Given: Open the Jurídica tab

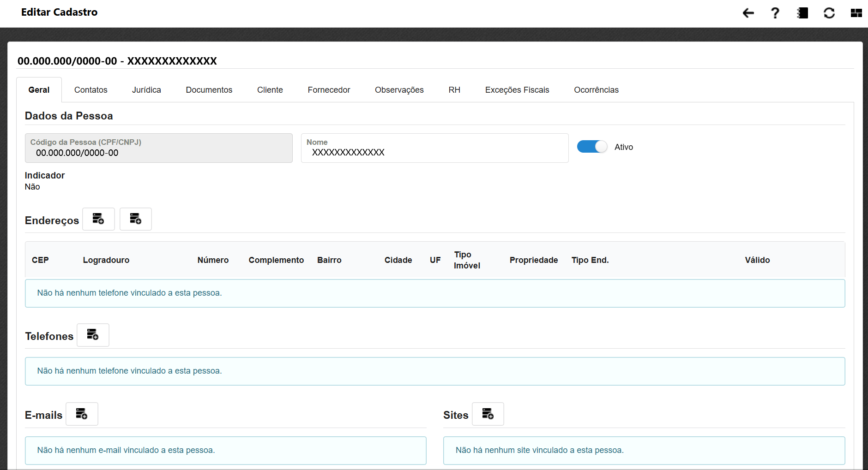Looking at the screenshot, I should pos(146,90).
